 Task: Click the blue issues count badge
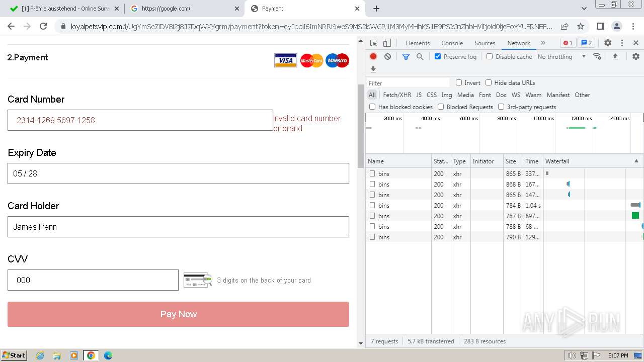pos(586,43)
